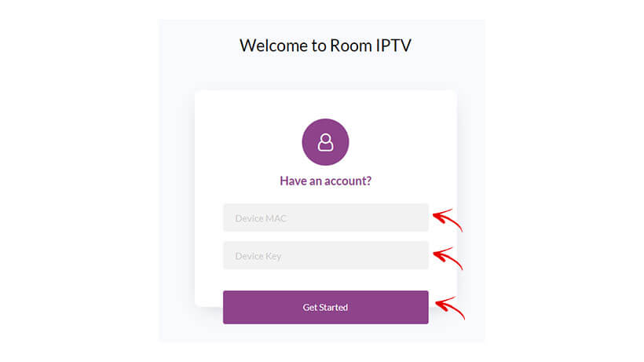This screenshot has width=644, height=362.
Task: Click the purple user avatar circle
Action: coord(325,142)
